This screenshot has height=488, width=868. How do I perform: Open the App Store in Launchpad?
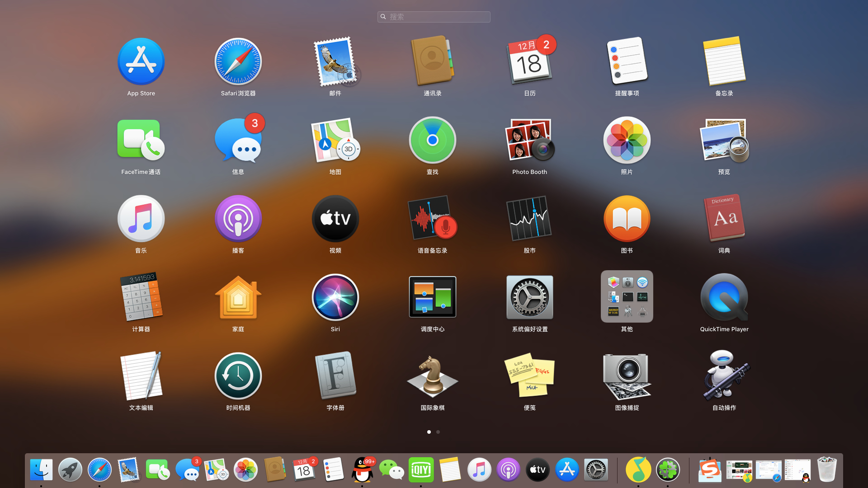click(141, 61)
